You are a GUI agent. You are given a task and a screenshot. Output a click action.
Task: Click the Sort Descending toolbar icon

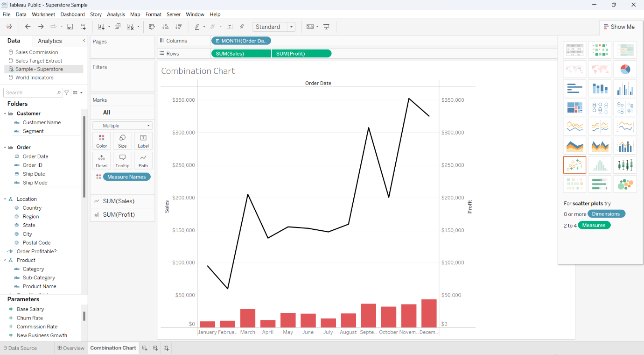pyautogui.click(x=178, y=27)
